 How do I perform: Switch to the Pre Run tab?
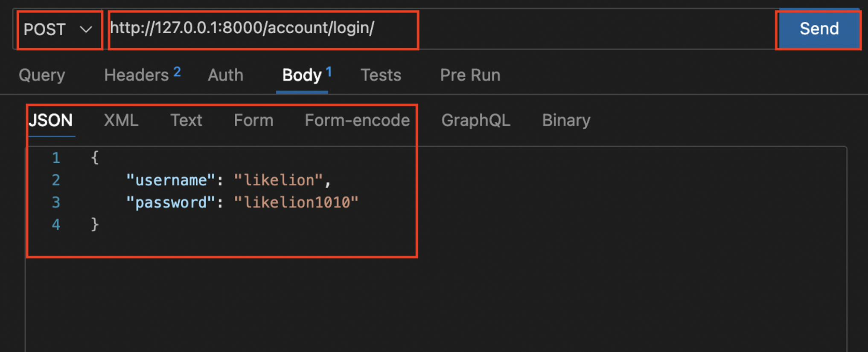click(x=470, y=75)
